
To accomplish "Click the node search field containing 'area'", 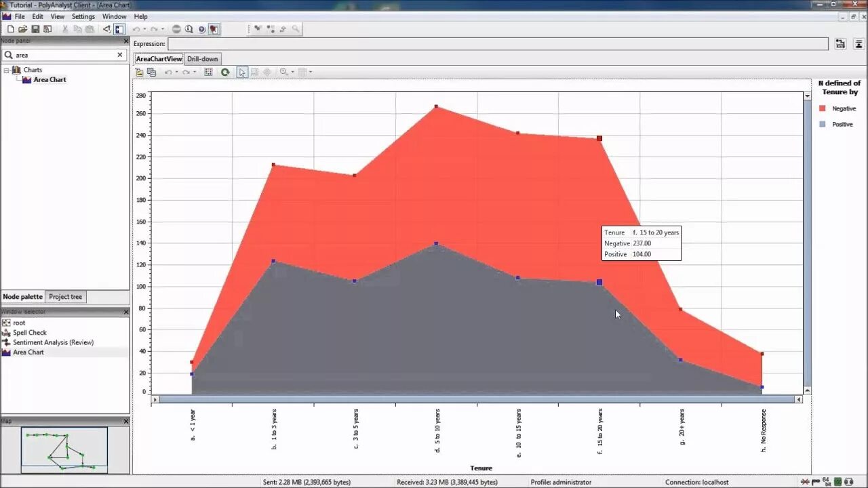I will click(64, 55).
